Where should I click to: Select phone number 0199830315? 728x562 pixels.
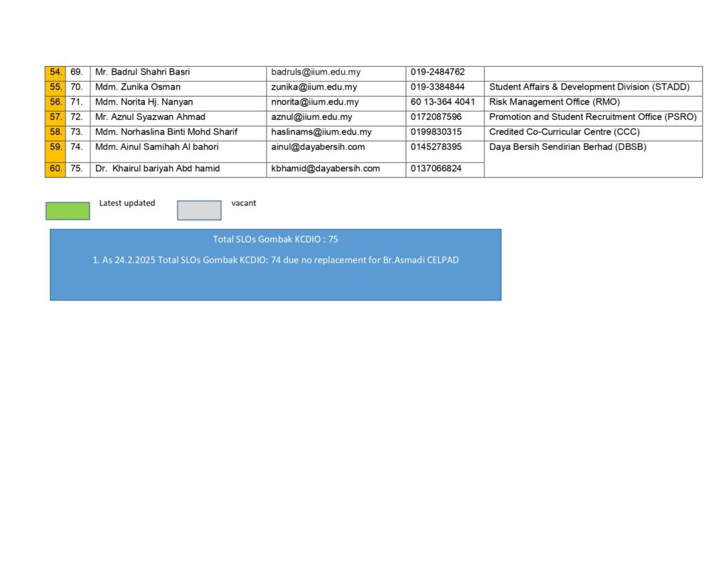click(436, 132)
